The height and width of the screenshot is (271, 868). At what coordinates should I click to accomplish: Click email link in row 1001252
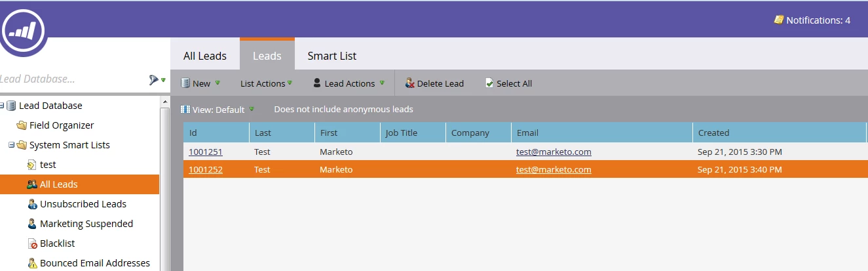coord(554,169)
